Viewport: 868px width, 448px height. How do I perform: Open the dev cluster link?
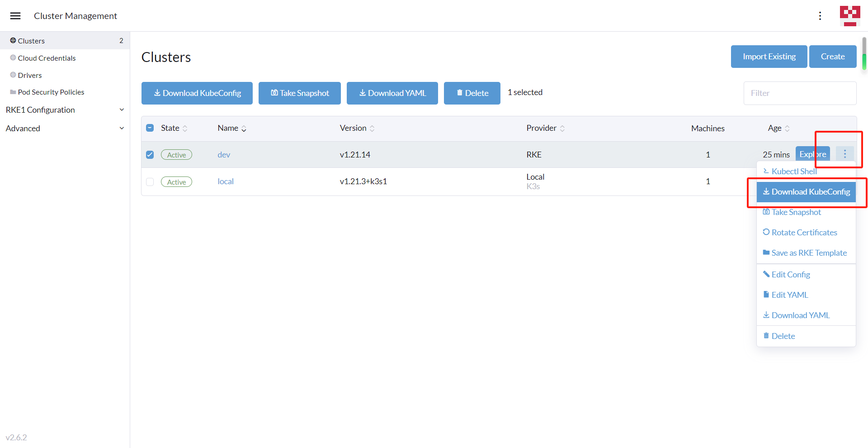click(224, 155)
